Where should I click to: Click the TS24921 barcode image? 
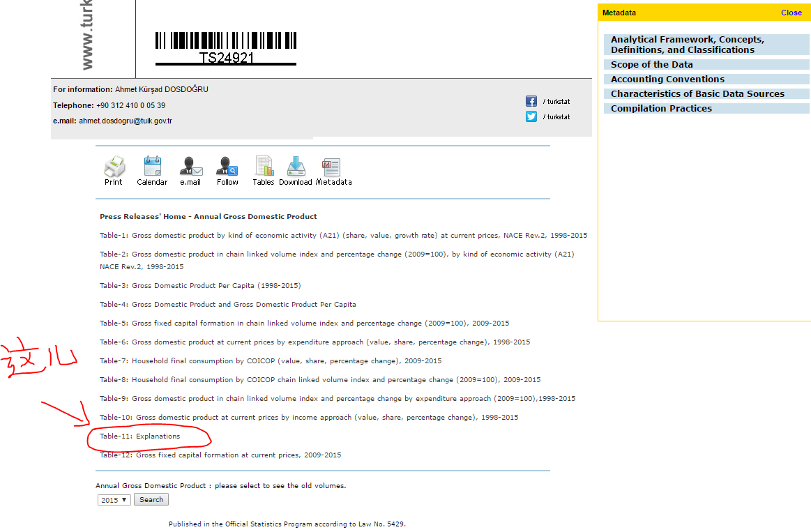[226, 49]
